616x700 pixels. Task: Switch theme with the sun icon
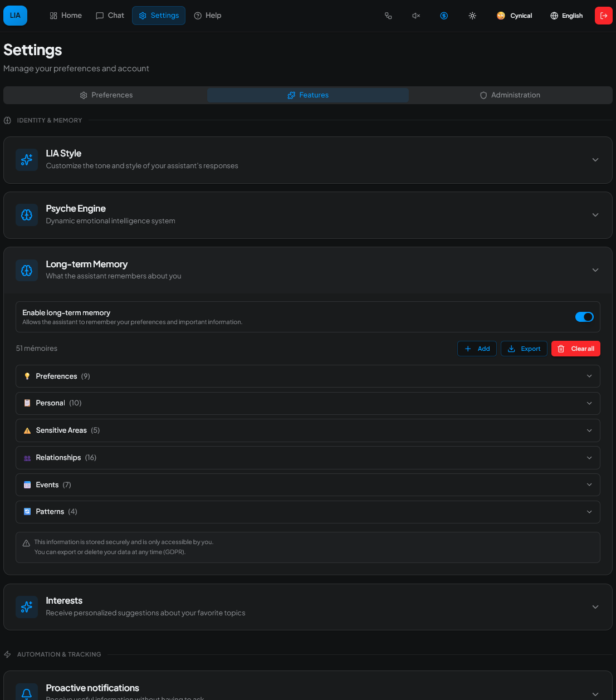click(472, 16)
